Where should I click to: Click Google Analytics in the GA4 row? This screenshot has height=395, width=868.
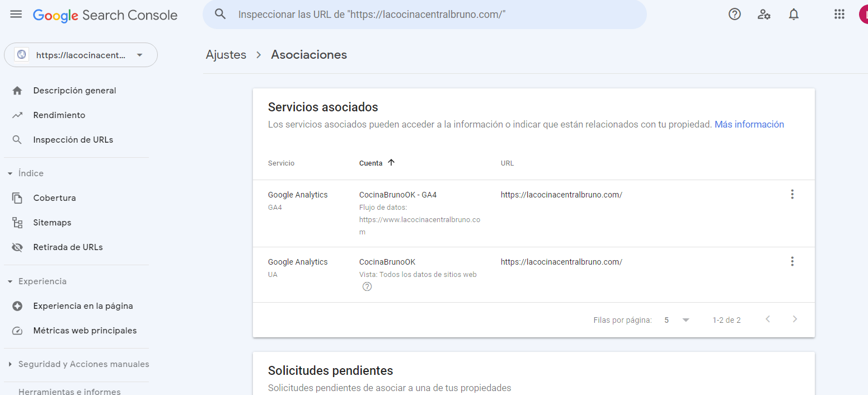(298, 195)
